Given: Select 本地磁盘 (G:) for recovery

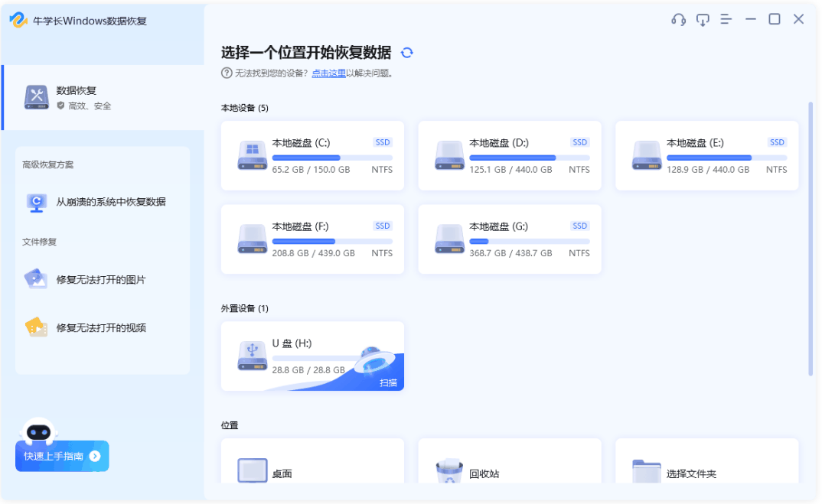Looking at the screenshot, I should click(509, 239).
